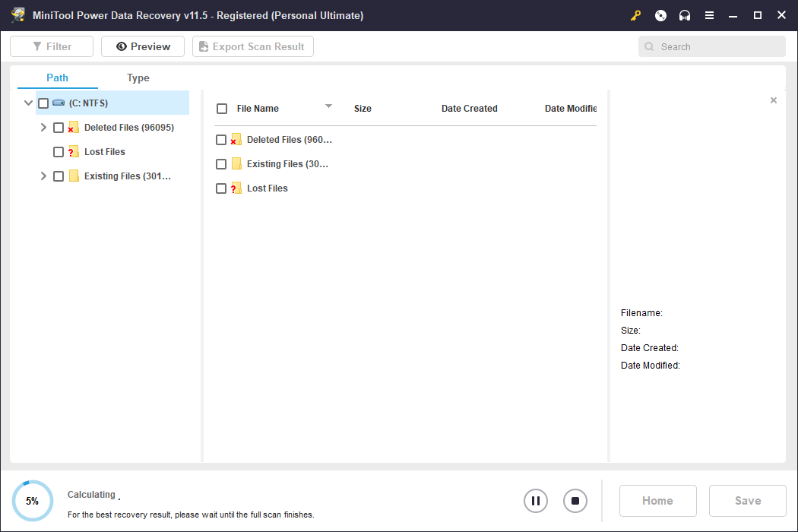Check Existing Files checkbox in tree
The height and width of the screenshot is (532, 798).
tap(59, 176)
